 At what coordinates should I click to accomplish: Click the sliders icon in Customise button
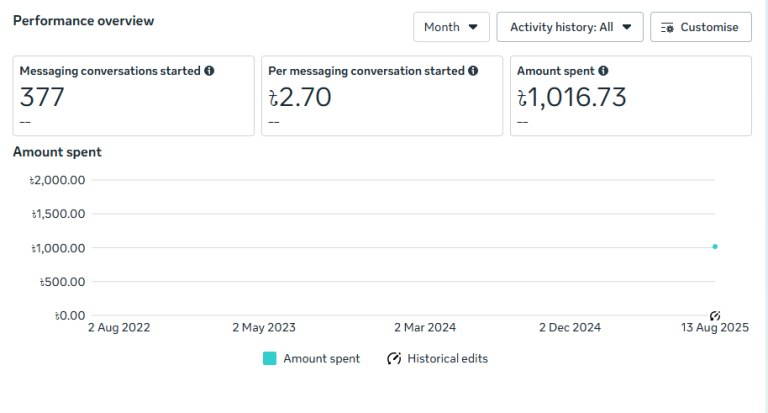(667, 28)
